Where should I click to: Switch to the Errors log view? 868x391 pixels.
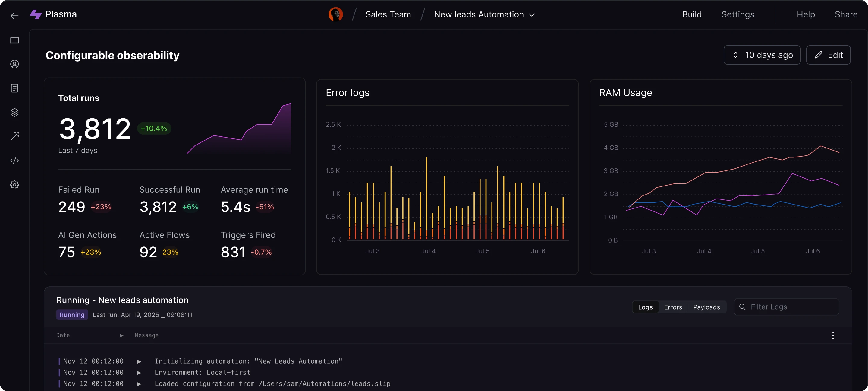pyautogui.click(x=673, y=307)
